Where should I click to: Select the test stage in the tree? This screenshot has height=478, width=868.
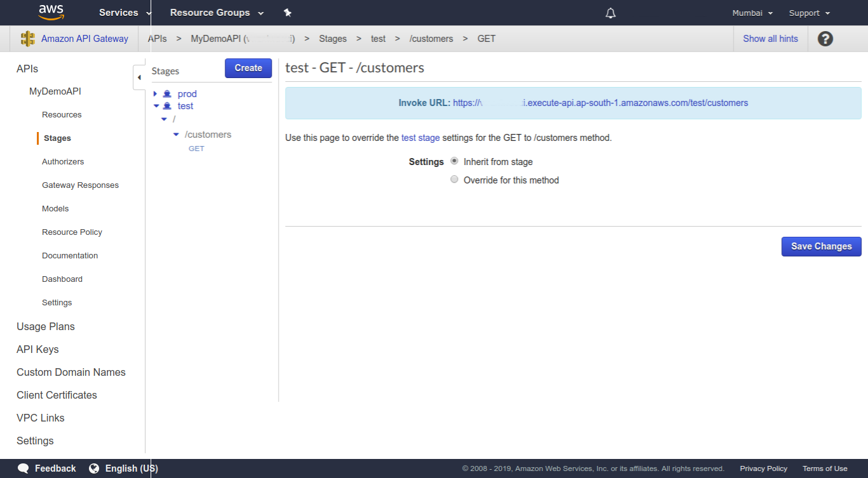pyautogui.click(x=186, y=106)
